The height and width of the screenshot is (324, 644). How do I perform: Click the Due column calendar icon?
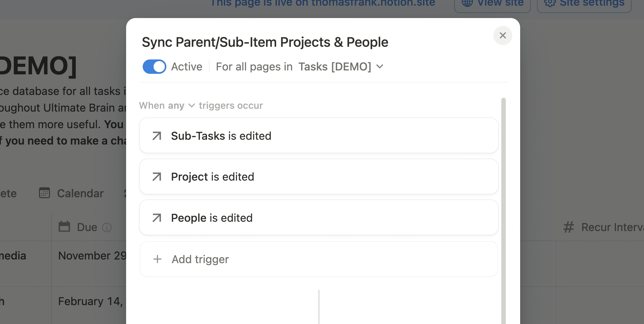(64, 227)
